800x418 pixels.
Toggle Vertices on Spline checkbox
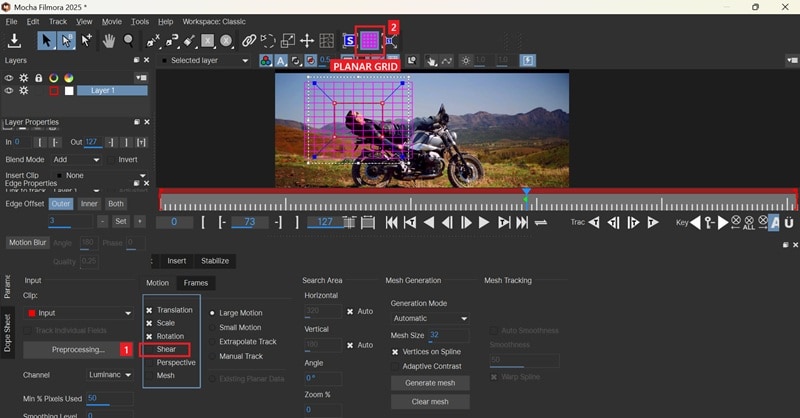395,352
